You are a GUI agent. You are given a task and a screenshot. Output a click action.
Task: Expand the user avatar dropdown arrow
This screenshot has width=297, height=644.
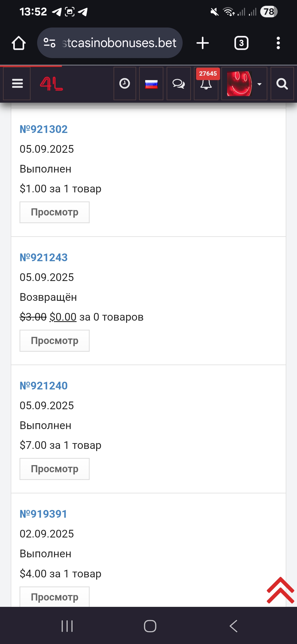pyautogui.click(x=259, y=84)
